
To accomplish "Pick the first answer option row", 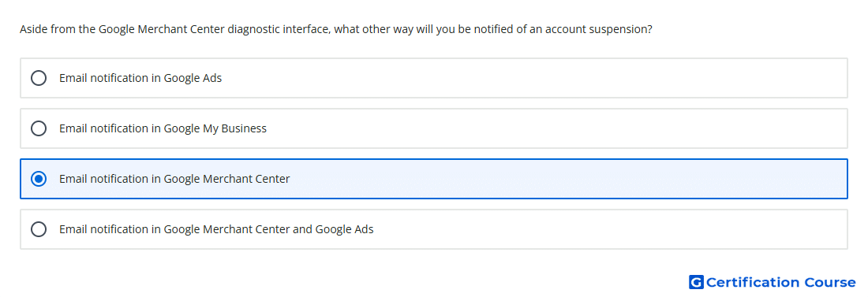I will pyautogui.click(x=434, y=78).
